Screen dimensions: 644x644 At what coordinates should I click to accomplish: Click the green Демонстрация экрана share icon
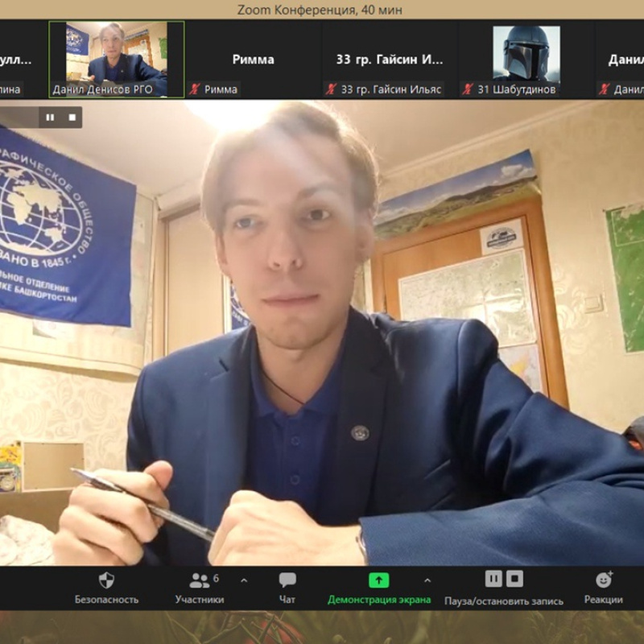click(x=378, y=580)
